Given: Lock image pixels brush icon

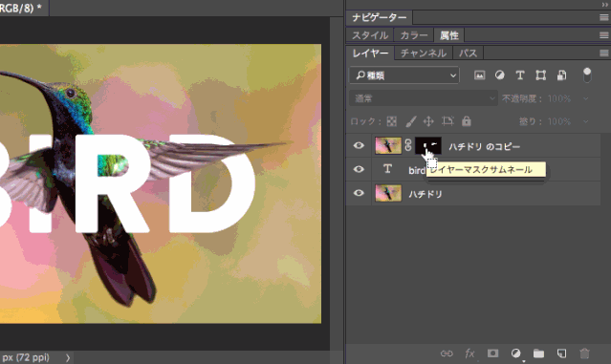Looking at the screenshot, I should (411, 121).
